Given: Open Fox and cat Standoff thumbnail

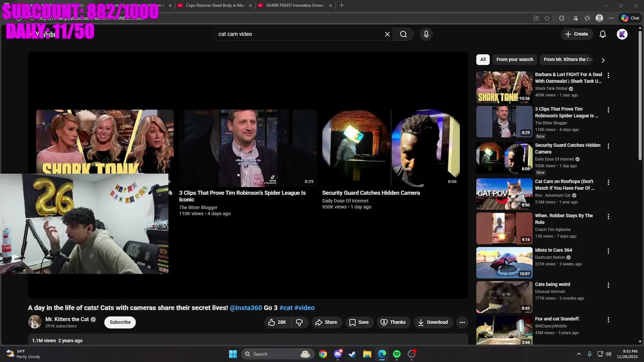Looking at the screenshot, I should tap(504, 330).
